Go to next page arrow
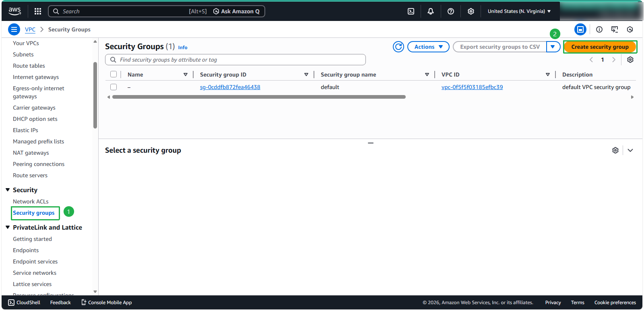Viewport: 644px width, 311px height. [x=614, y=60]
